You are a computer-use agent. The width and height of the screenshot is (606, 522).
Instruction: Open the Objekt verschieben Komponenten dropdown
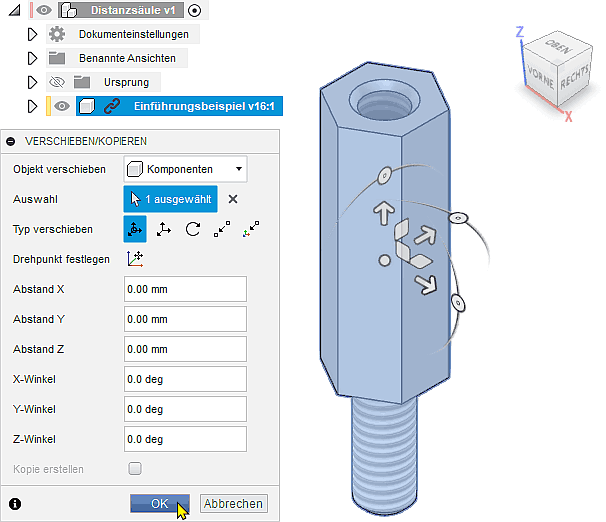(185, 169)
